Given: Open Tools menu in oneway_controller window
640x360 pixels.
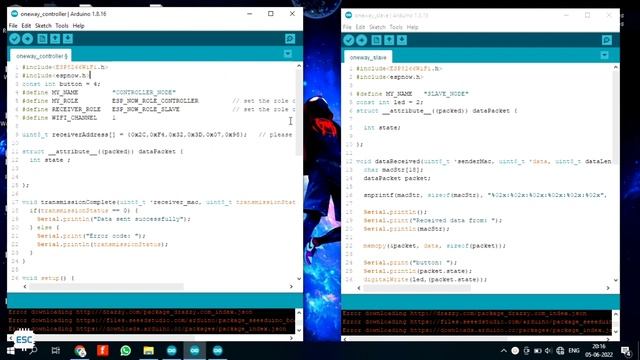Looking at the screenshot, I should (x=62, y=26).
